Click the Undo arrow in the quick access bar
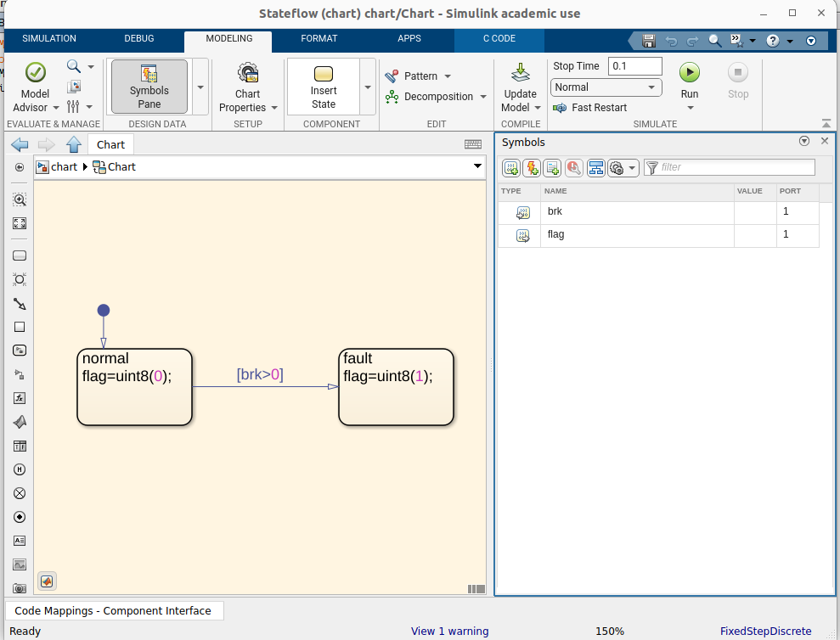Viewport: 840px width, 640px height. click(x=671, y=41)
